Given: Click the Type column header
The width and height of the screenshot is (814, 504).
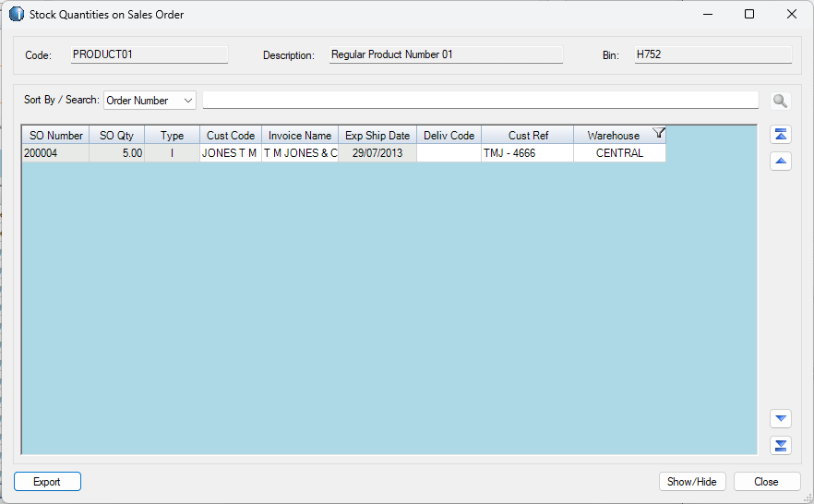Looking at the screenshot, I should coord(172,136).
